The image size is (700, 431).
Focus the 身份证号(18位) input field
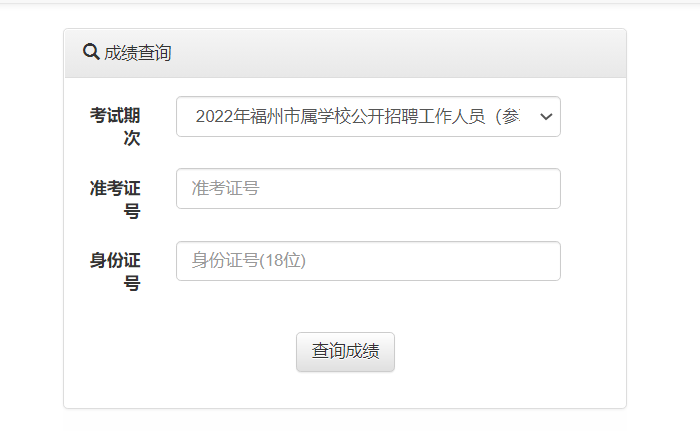(x=368, y=261)
